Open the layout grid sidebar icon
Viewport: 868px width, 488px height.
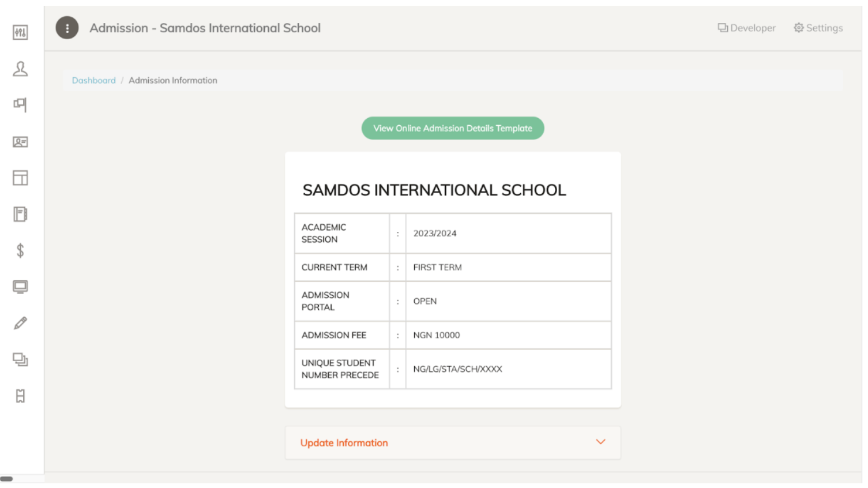point(20,178)
